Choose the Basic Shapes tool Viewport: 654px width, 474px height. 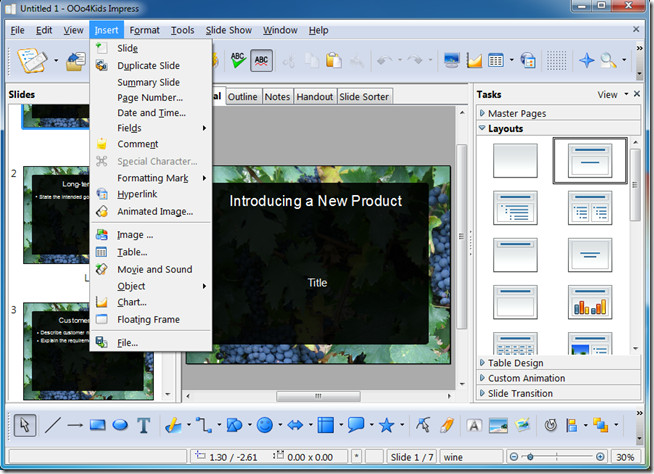click(234, 425)
